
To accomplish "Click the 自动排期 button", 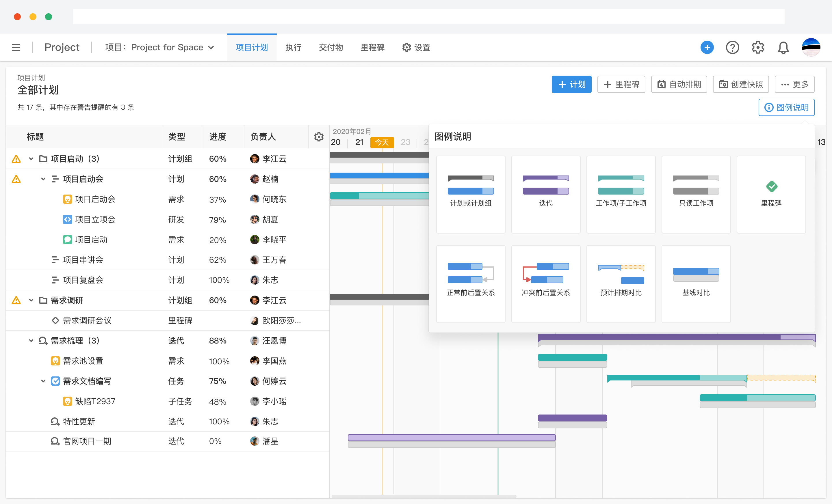I will pyautogui.click(x=679, y=84).
